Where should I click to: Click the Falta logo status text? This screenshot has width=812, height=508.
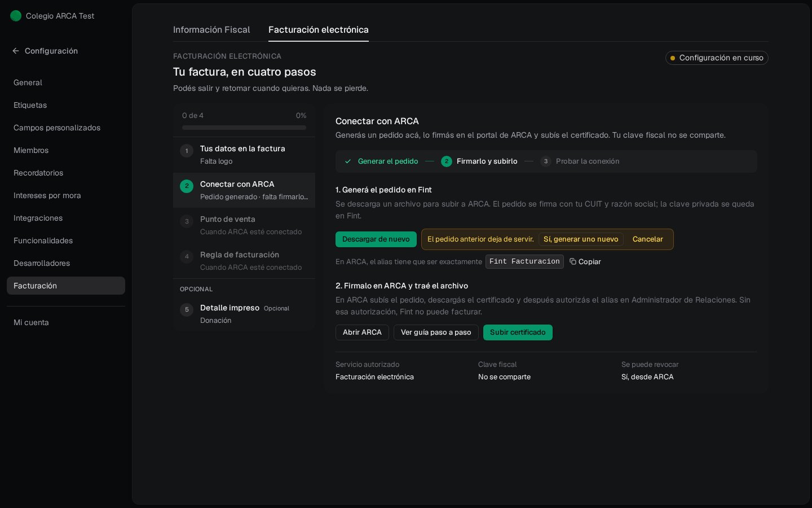tap(216, 161)
